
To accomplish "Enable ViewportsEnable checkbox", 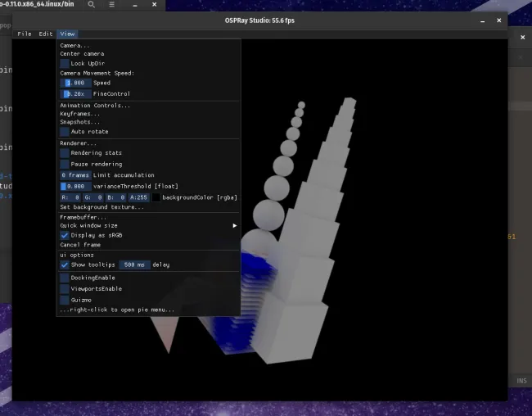I will [x=65, y=289].
